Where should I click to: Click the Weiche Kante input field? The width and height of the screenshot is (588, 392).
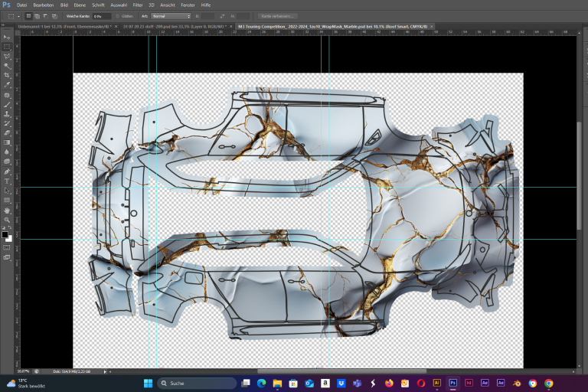pos(102,16)
